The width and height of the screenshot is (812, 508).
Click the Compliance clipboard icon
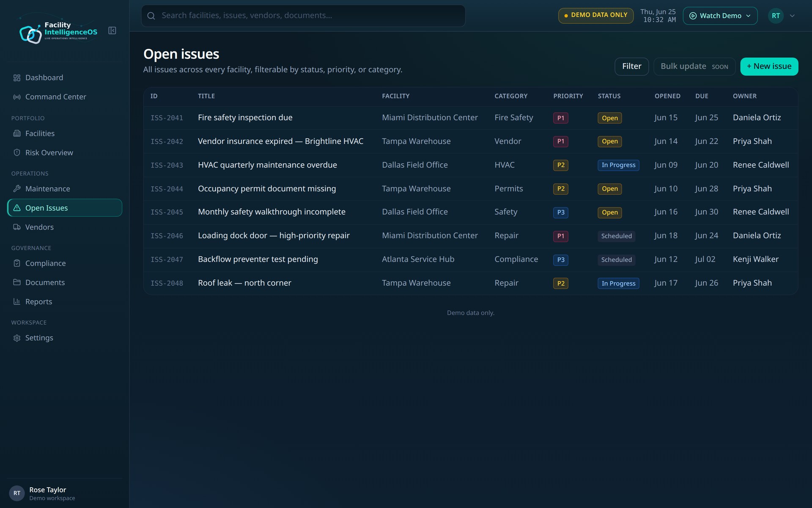(x=17, y=263)
